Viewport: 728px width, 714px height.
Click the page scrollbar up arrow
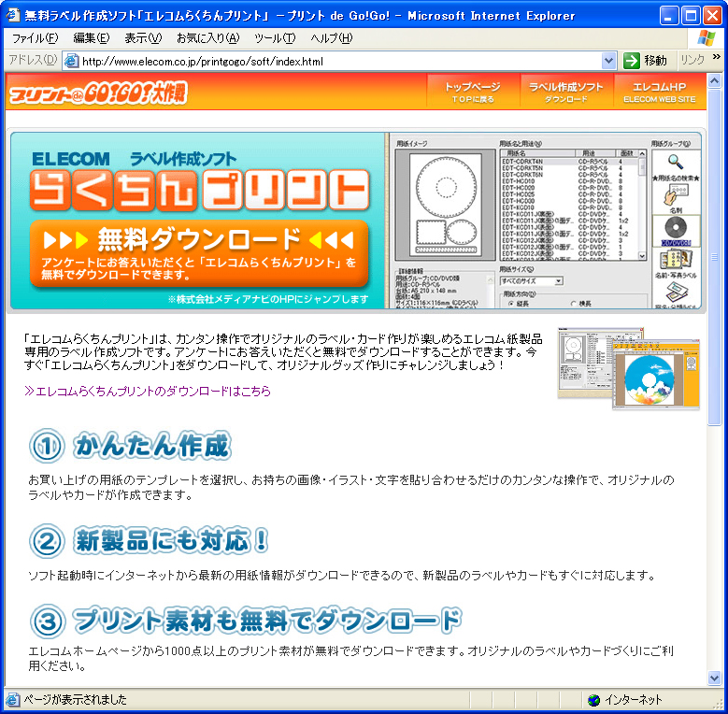[x=714, y=80]
